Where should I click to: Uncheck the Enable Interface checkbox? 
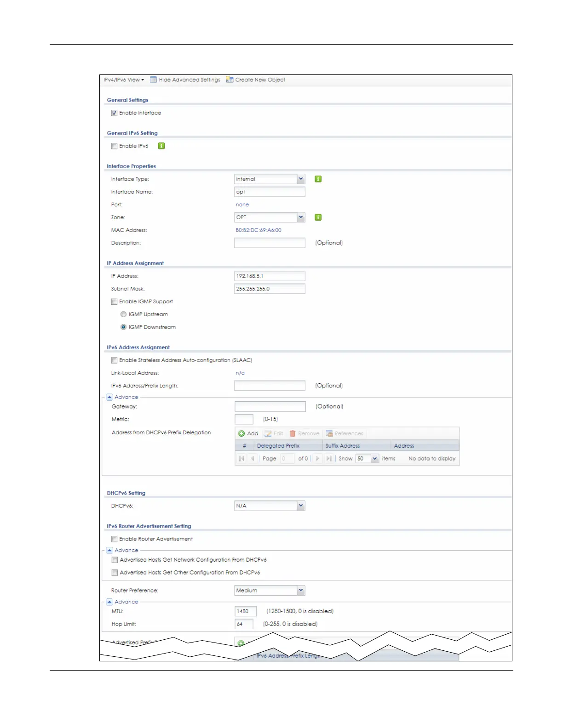[x=114, y=113]
